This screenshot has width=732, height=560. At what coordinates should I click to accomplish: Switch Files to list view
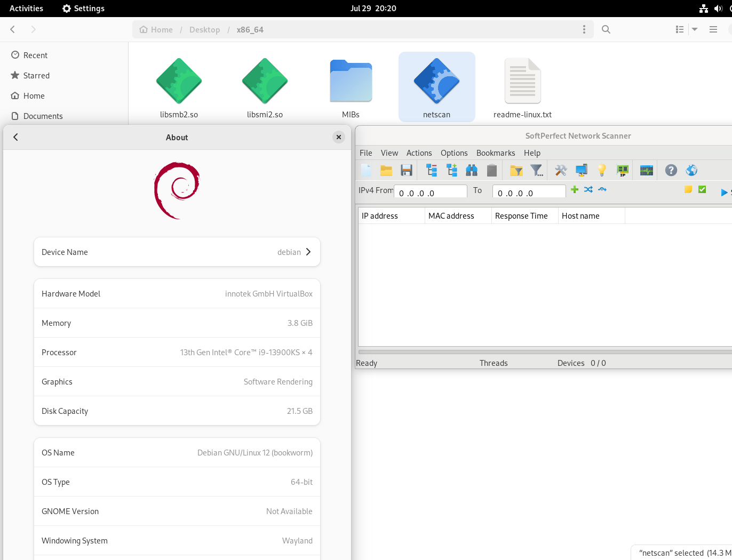coord(680,29)
